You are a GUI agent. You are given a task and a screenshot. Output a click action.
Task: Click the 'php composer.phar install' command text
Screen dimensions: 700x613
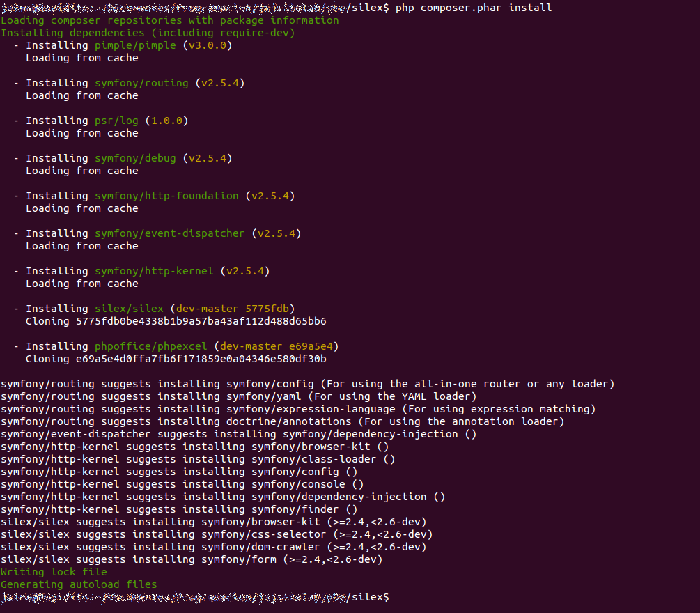click(474, 8)
